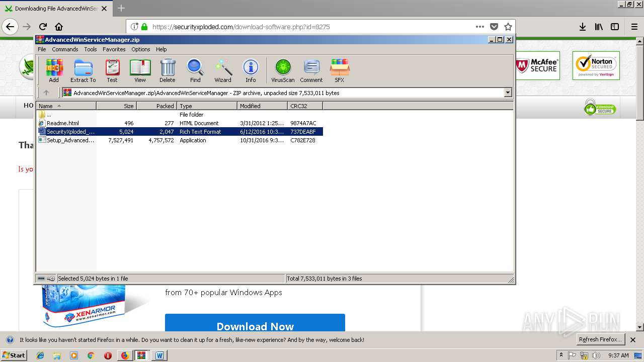Click the volume icon in the system tray
The image size is (644, 362).
coord(596,355)
